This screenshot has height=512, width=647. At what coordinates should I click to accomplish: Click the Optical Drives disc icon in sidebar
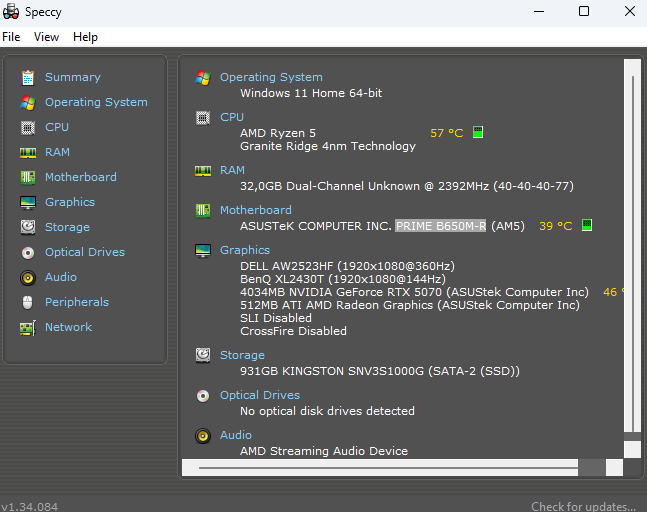pos(28,252)
